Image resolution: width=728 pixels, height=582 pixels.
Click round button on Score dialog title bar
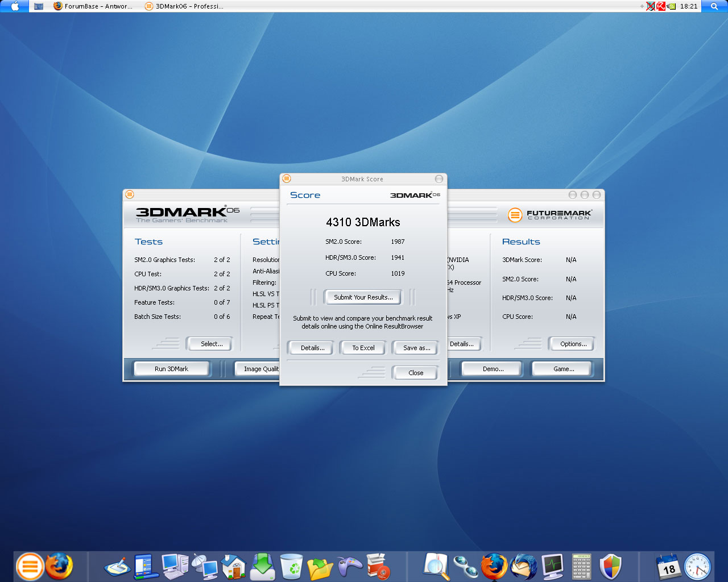tap(439, 178)
